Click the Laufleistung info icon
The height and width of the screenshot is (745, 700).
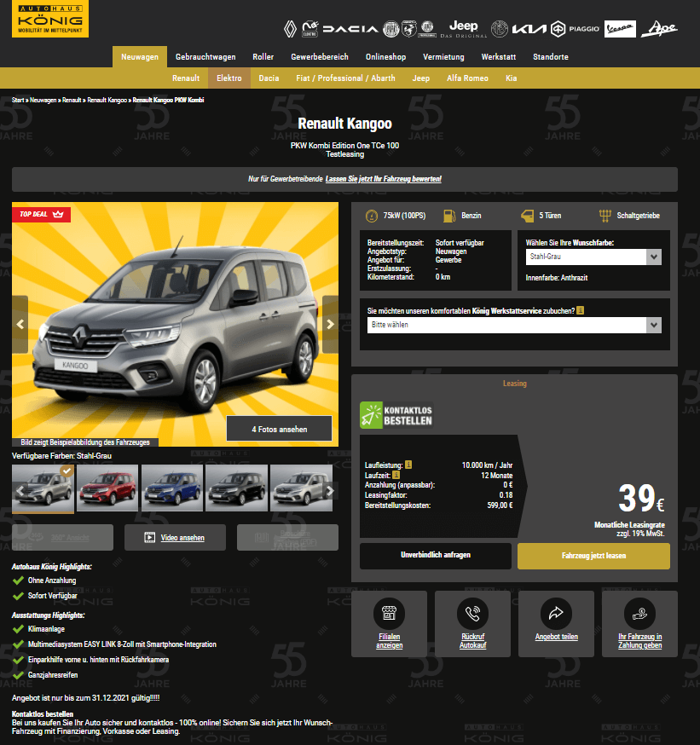click(x=408, y=465)
